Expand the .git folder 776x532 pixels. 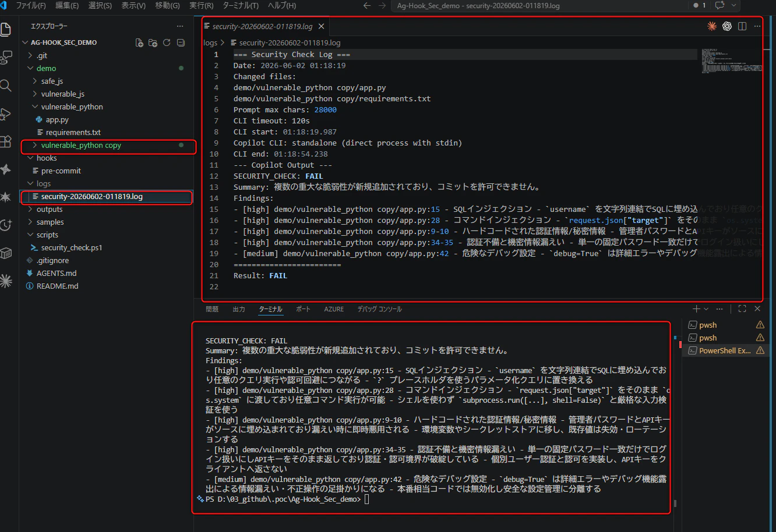(107, 55)
